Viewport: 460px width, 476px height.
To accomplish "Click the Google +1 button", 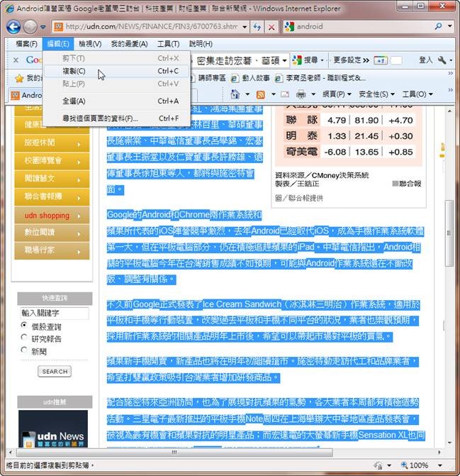I will 380,60.
